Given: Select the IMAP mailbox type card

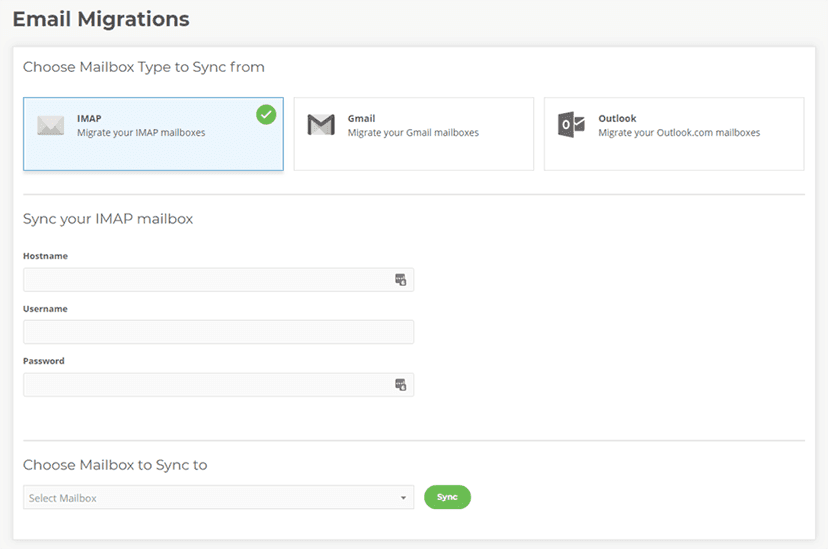Looking at the screenshot, I should (153, 134).
